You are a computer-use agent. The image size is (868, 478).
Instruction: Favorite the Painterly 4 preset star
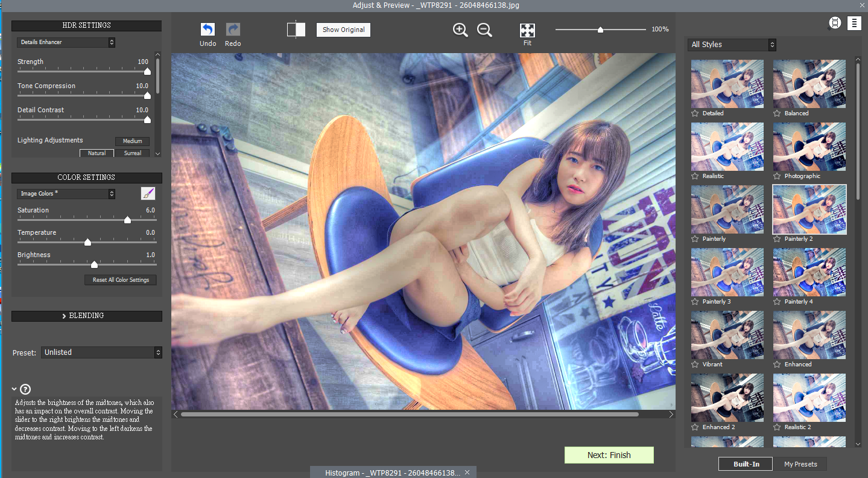pos(777,301)
